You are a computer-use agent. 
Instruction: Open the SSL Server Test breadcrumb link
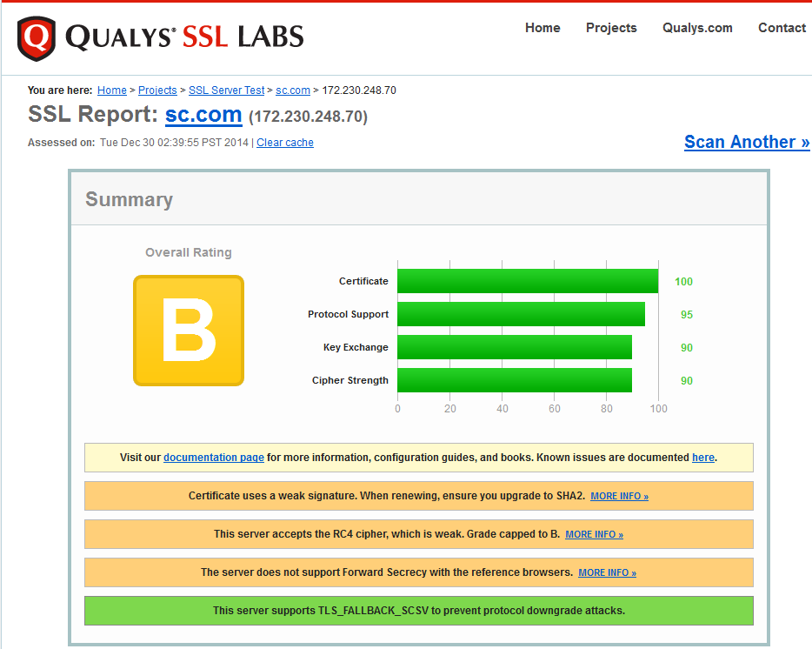click(226, 90)
